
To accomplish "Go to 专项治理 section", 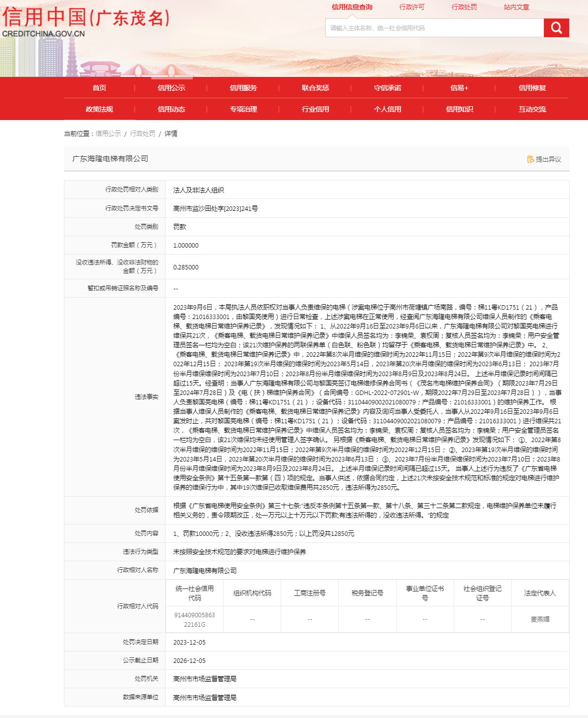I will [x=243, y=109].
